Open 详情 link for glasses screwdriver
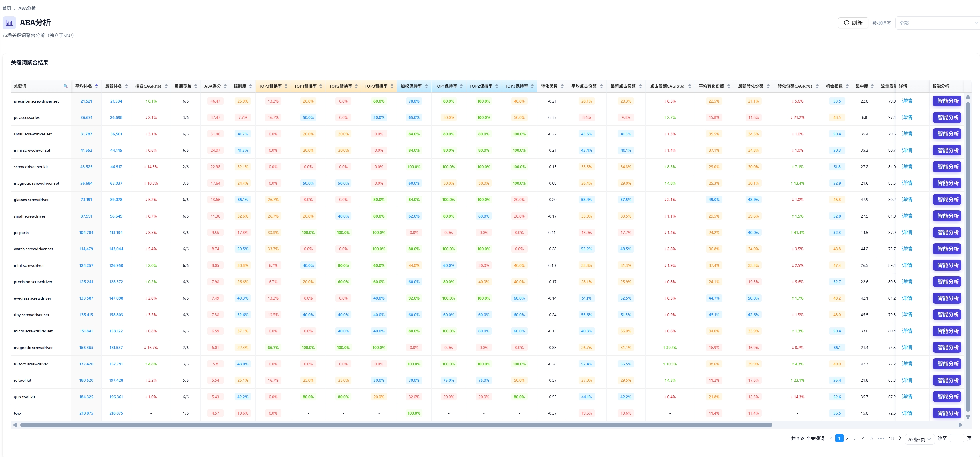Image resolution: width=980 pixels, height=457 pixels. 907,200
